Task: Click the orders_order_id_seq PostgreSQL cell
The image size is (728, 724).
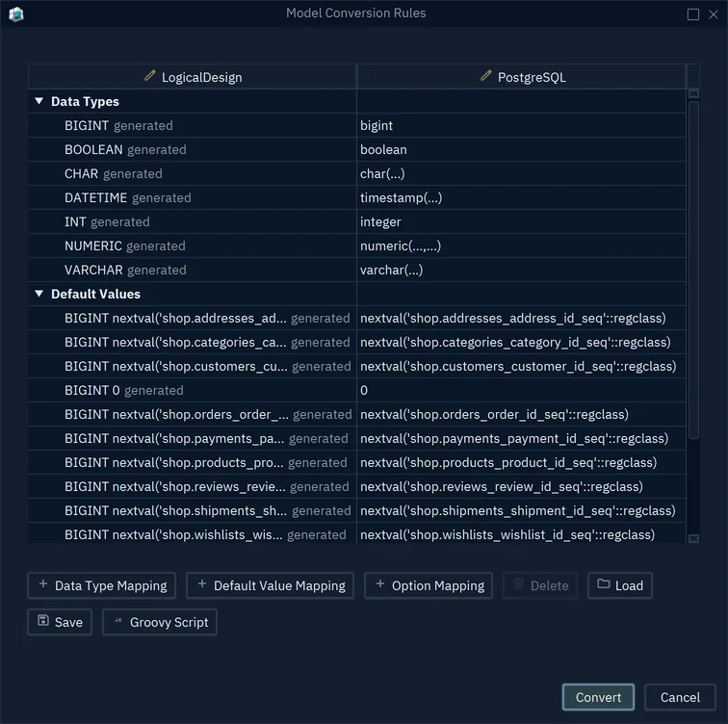Action: [521, 414]
